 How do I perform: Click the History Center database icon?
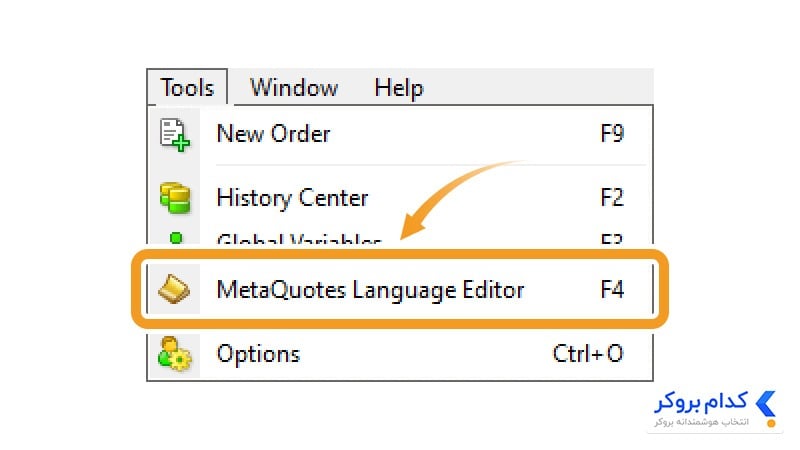[x=175, y=198]
